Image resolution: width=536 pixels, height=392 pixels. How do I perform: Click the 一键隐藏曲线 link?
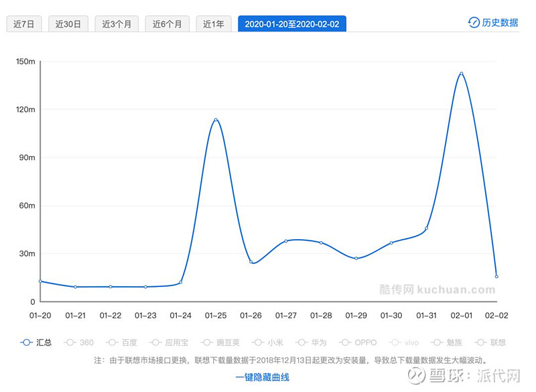point(263,377)
